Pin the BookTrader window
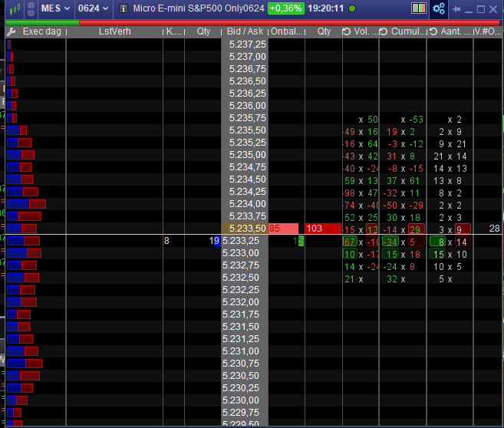Screen dimensions: 504x428 tap(456, 9)
